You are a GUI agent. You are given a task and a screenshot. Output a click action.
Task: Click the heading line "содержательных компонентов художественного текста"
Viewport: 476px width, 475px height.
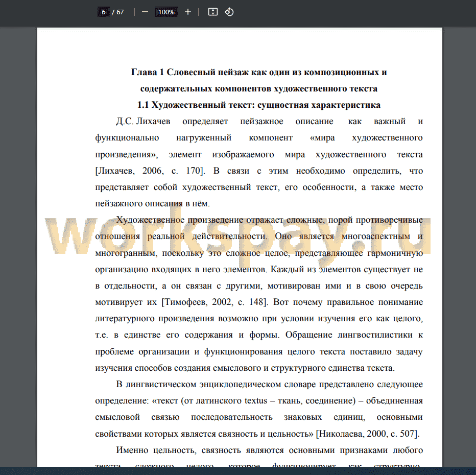pos(259,89)
